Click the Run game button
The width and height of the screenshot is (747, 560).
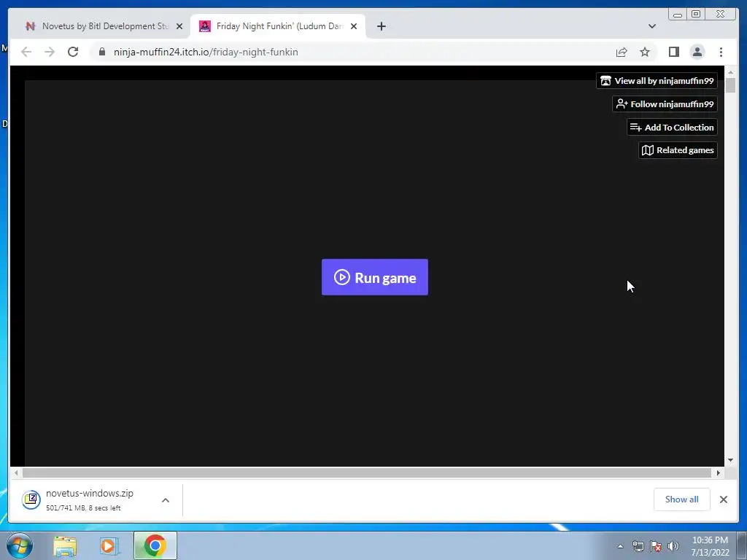(374, 277)
